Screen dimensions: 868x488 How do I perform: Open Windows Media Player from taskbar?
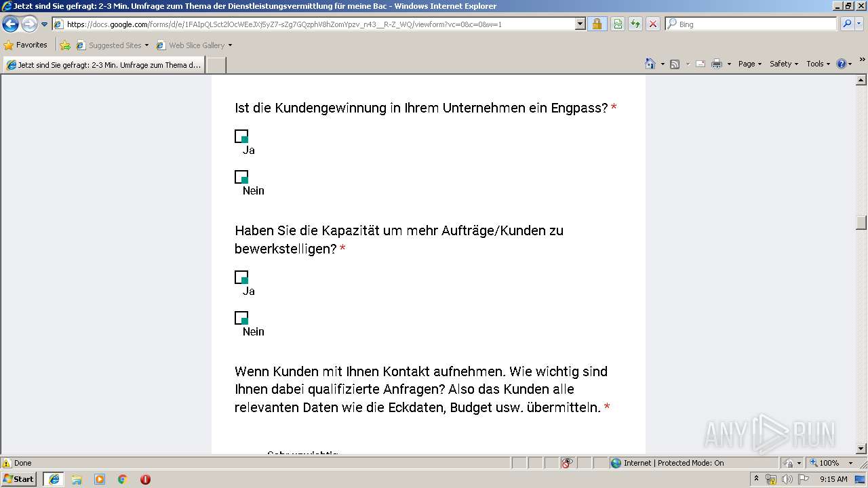(100, 479)
